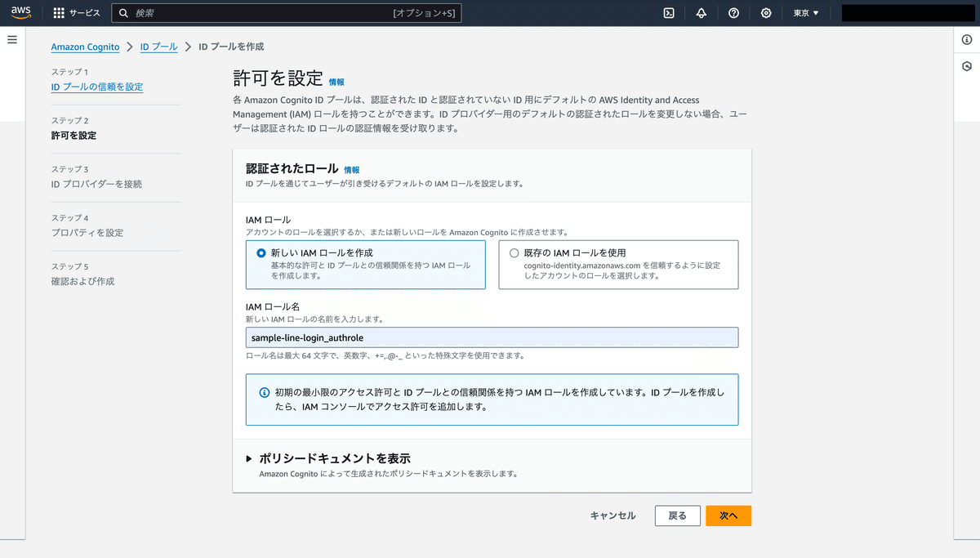The image size is (980, 558).
Task: Focus the top search box
Action: 286,13
